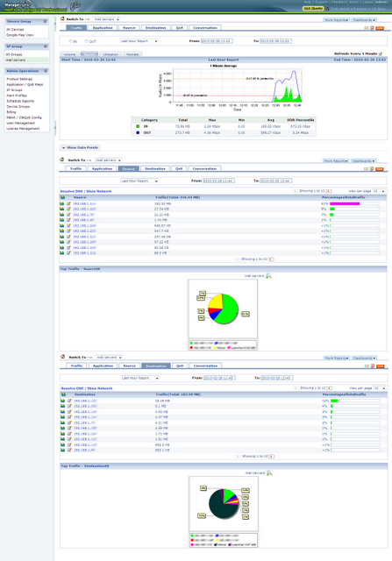The width and height of the screenshot is (392, 561).
Task: Open the edit refresh interval icon
Action: pyautogui.click(x=381, y=53)
